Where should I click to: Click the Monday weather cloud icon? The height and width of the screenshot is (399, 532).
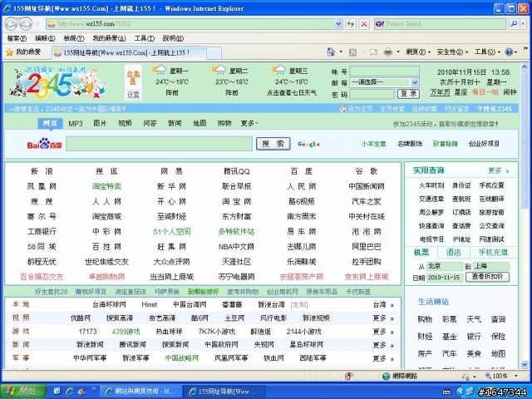pos(159,70)
